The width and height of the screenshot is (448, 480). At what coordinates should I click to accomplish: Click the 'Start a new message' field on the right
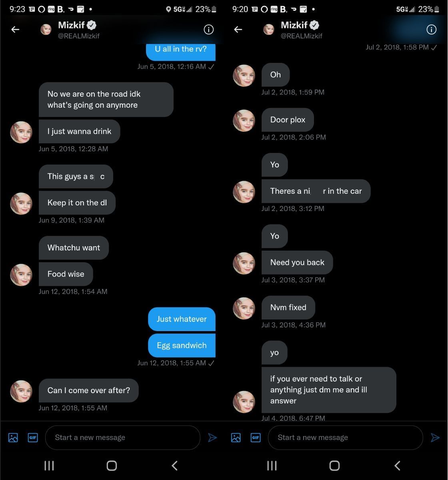[345, 438]
